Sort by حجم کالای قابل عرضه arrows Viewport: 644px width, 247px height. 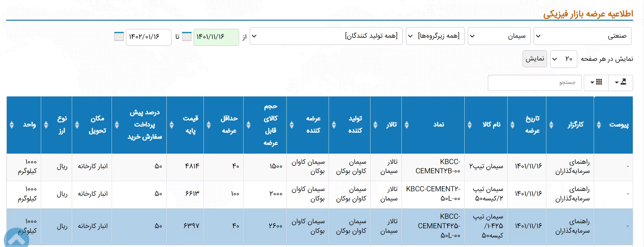click(248, 125)
